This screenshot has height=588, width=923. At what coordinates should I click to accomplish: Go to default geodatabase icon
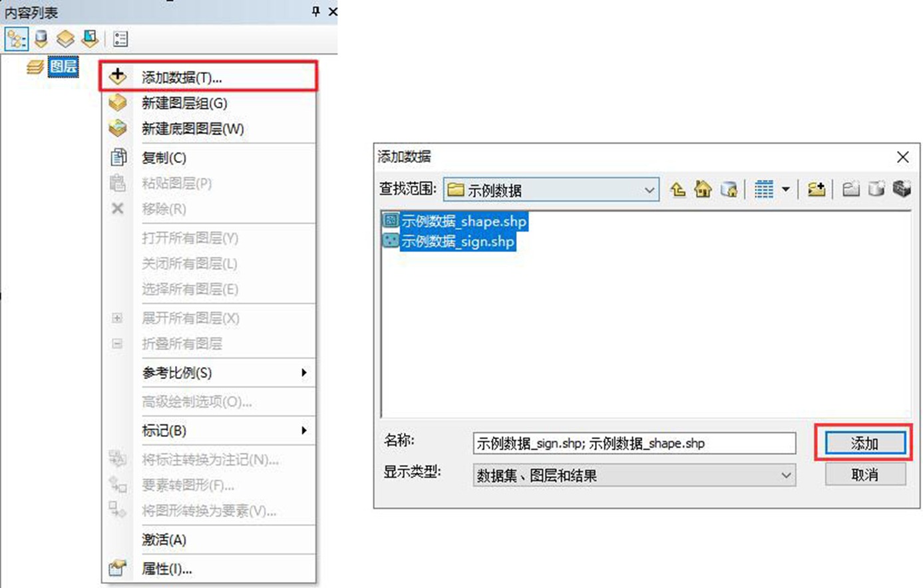[x=729, y=190]
